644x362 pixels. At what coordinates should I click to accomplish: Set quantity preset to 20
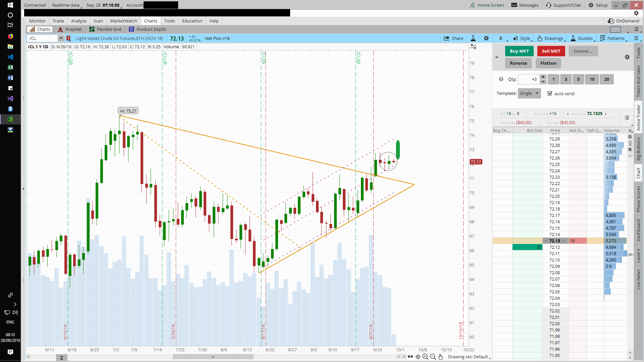point(607,79)
